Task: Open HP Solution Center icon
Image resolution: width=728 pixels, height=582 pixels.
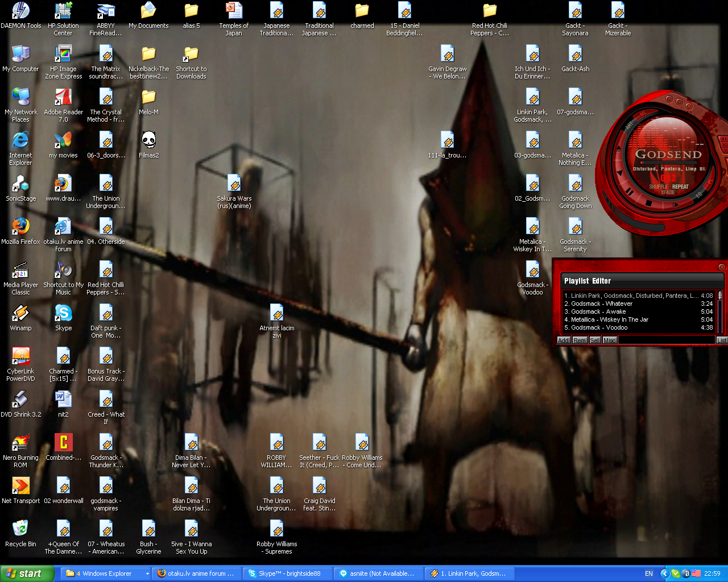Action: tap(63, 19)
